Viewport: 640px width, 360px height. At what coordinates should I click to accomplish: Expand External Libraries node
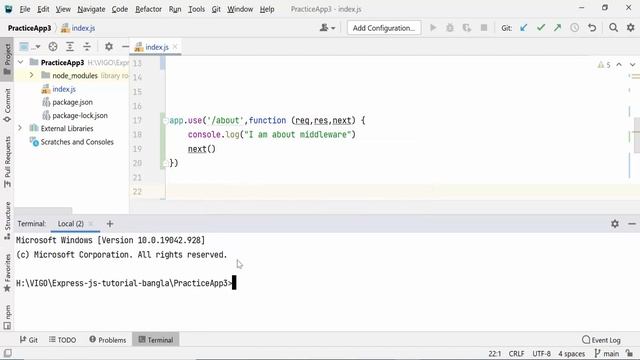click(x=20, y=128)
